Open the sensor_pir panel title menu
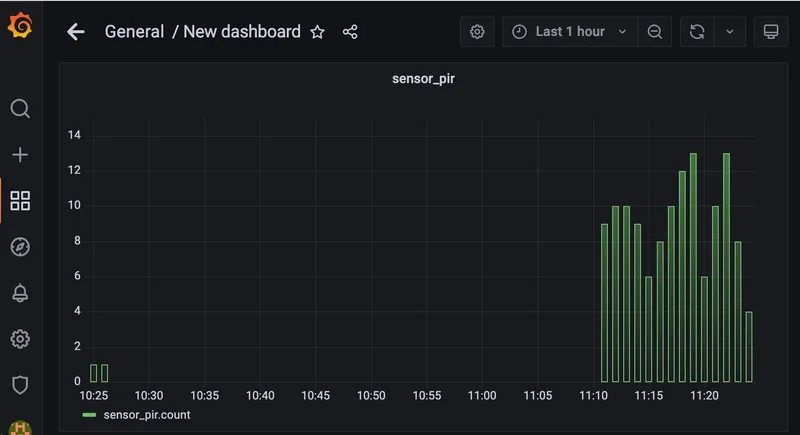The height and width of the screenshot is (435, 800). click(x=423, y=79)
